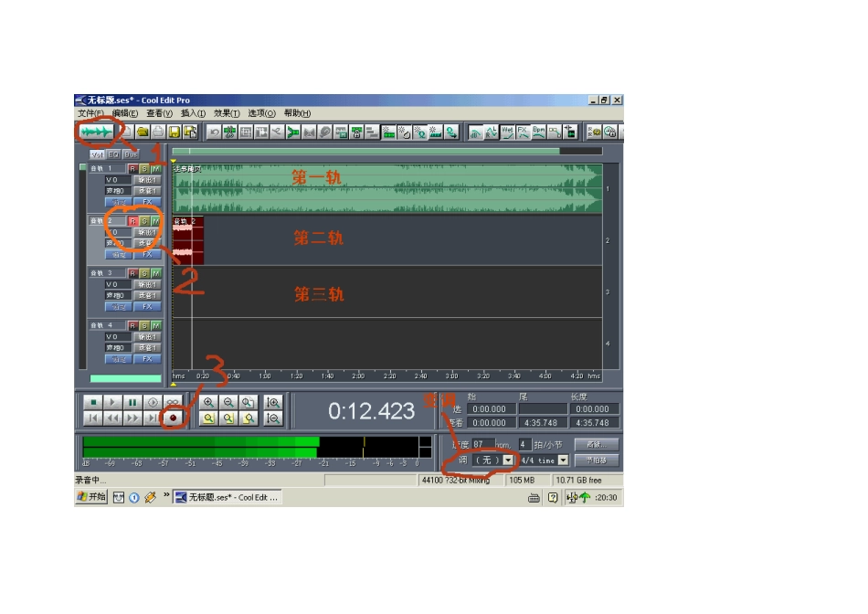868x614 pixels.
Task: Open the key (无) dropdown
Action: [508, 460]
